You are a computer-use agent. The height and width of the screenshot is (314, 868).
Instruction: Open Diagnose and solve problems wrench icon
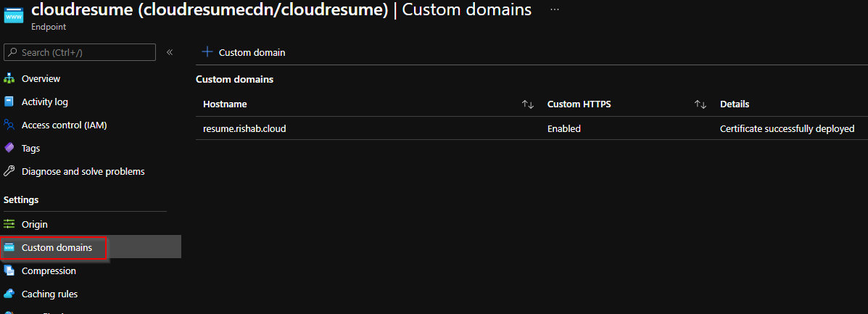(9, 172)
